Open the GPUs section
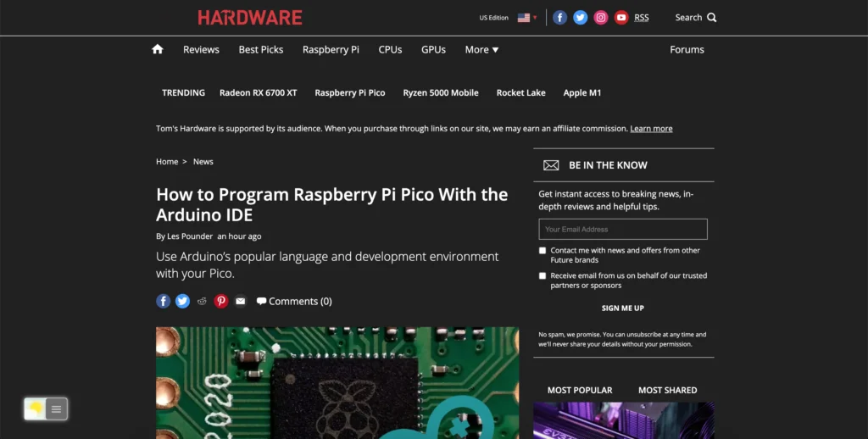This screenshot has height=439, width=868. click(x=433, y=50)
